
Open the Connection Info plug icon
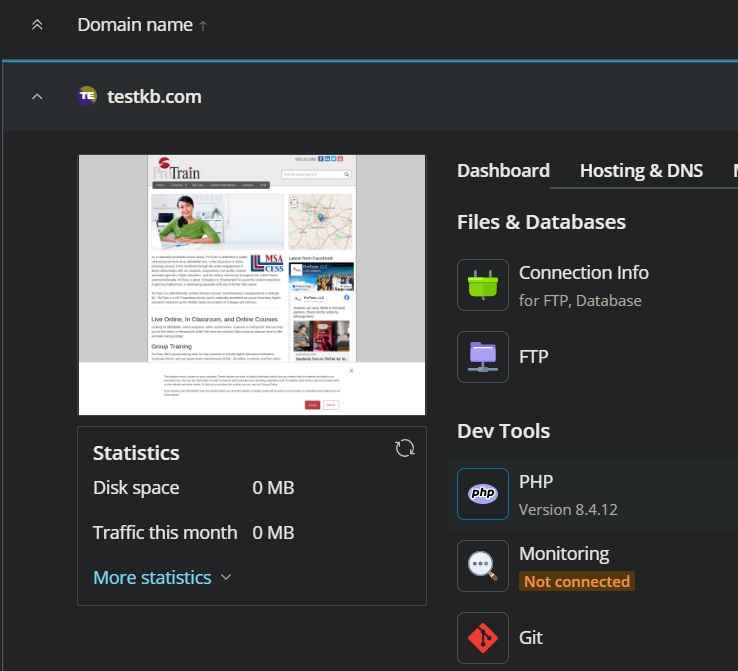pyautogui.click(x=482, y=285)
